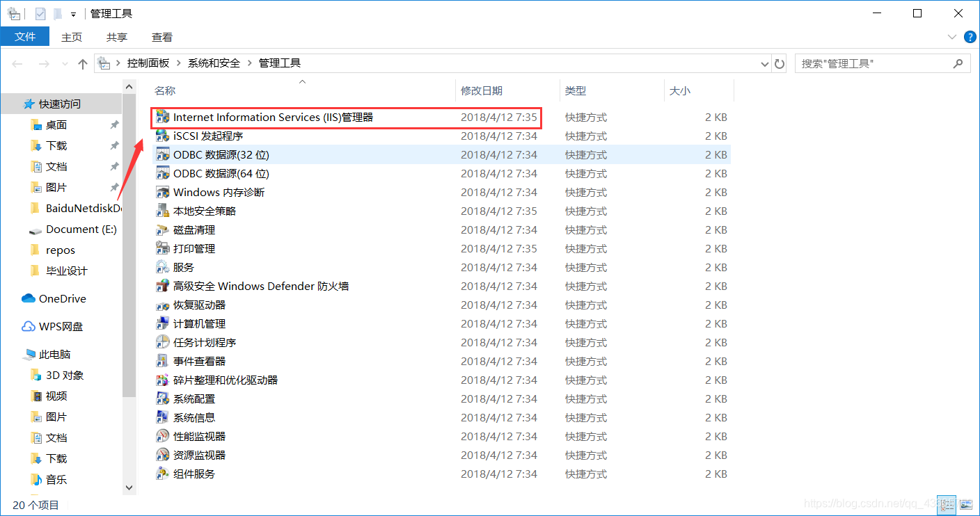The width and height of the screenshot is (980, 516).
Task: Select the 事件查看器 icon
Action: (162, 361)
